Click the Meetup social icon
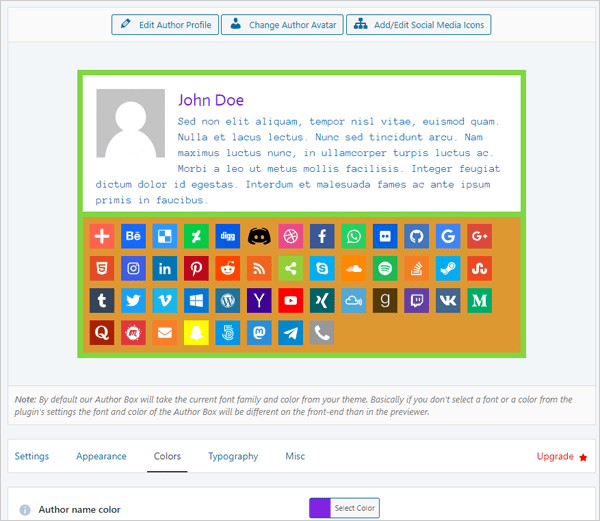The height and width of the screenshot is (521, 600). (x=133, y=333)
